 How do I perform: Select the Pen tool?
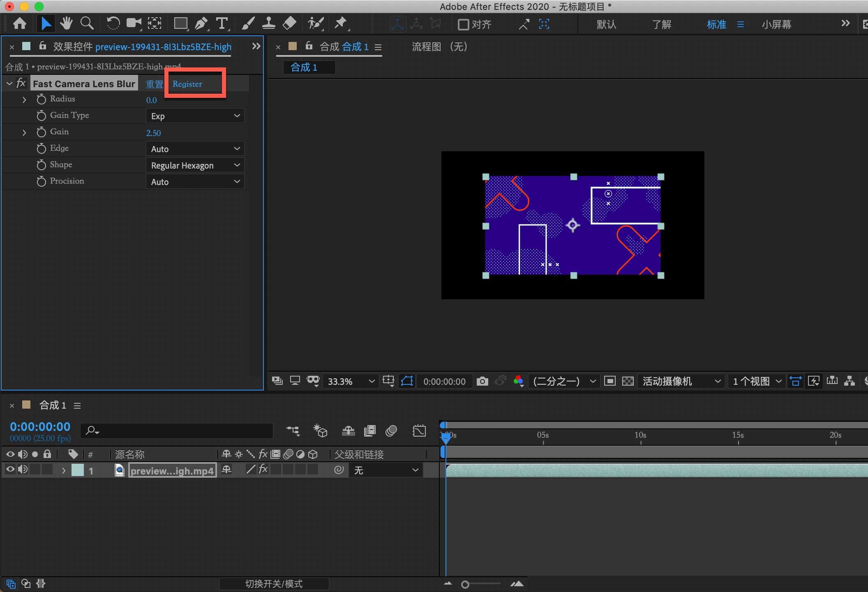[x=201, y=23]
